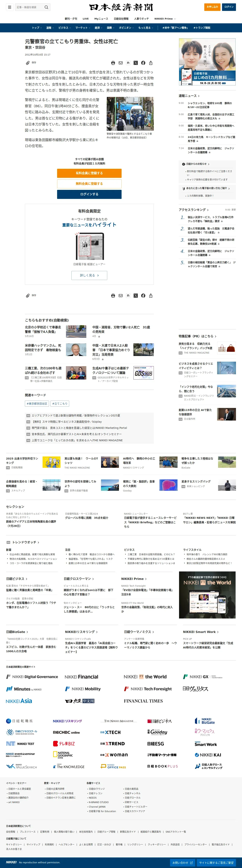Expand the マーケット navigation dropdown
The image size is (242, 868).
(82, 28)
